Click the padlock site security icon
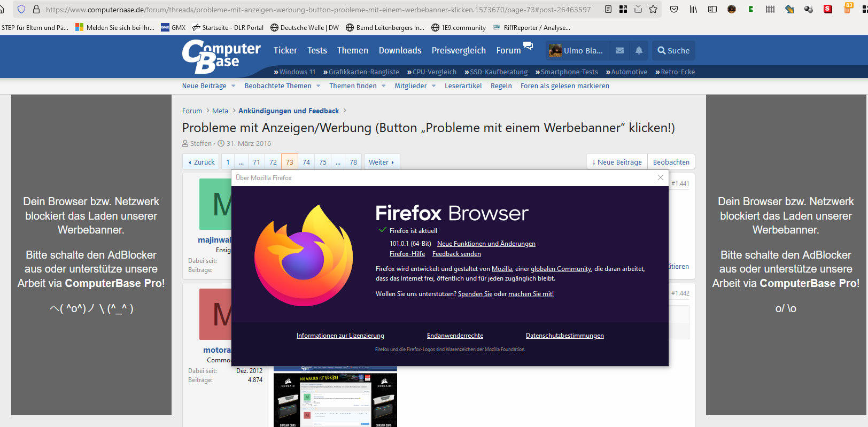This screenshot has width=868, height=427. pos(36,9)
